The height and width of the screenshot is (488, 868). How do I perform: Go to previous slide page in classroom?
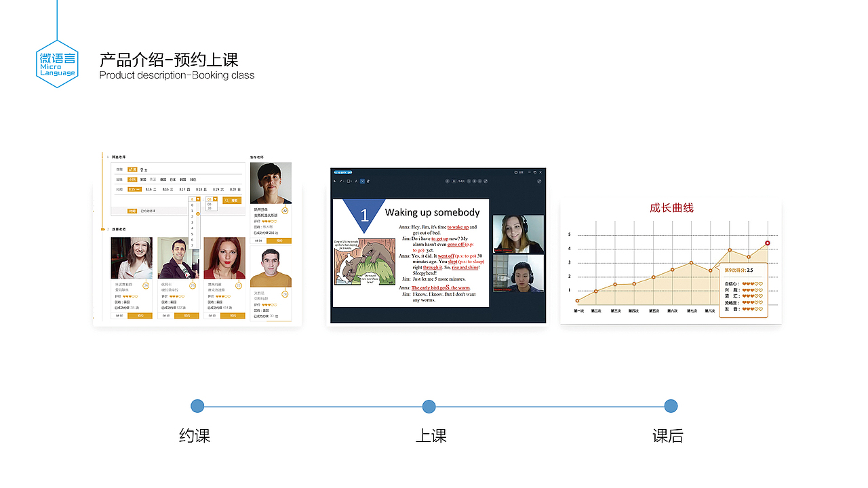click(x=447, y=181)
